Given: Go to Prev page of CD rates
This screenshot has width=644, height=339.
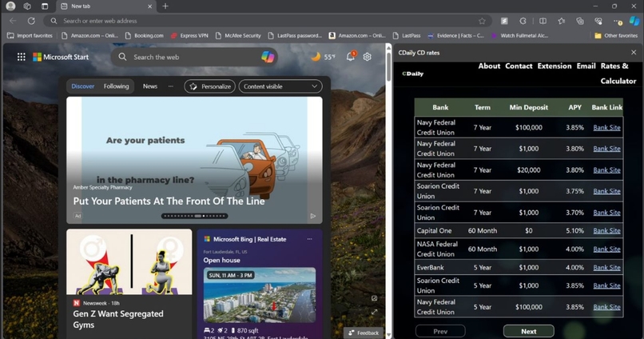Looking at the screenshot, I should tap(440, 331).
